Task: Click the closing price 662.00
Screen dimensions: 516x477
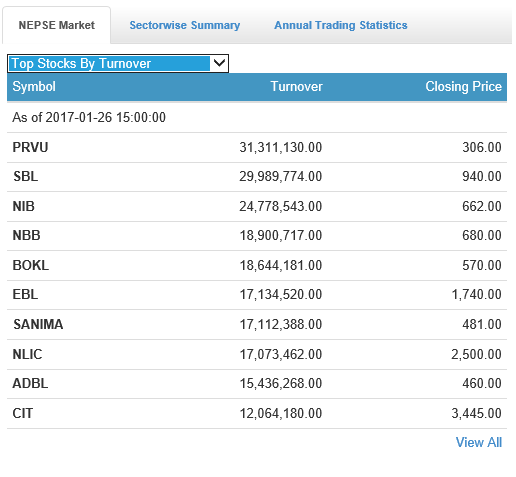Action: click(x=482, y=206)
